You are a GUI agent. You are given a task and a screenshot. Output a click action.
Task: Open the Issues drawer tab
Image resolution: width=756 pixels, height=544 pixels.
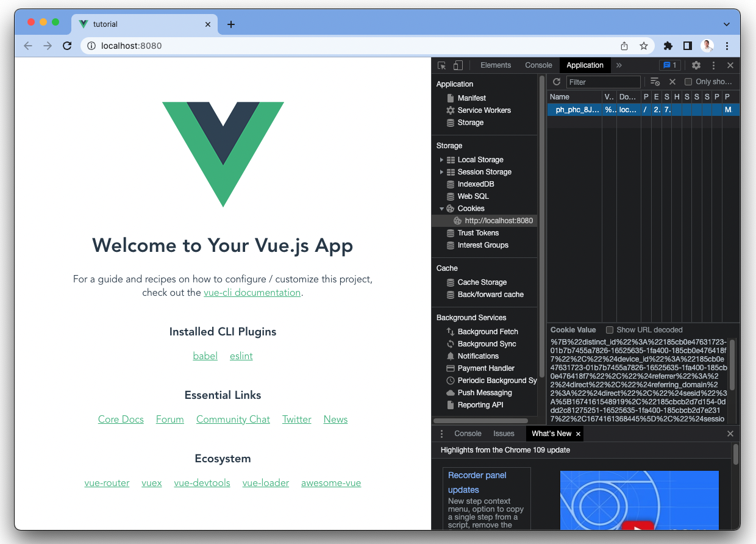(x=504, y=434)
